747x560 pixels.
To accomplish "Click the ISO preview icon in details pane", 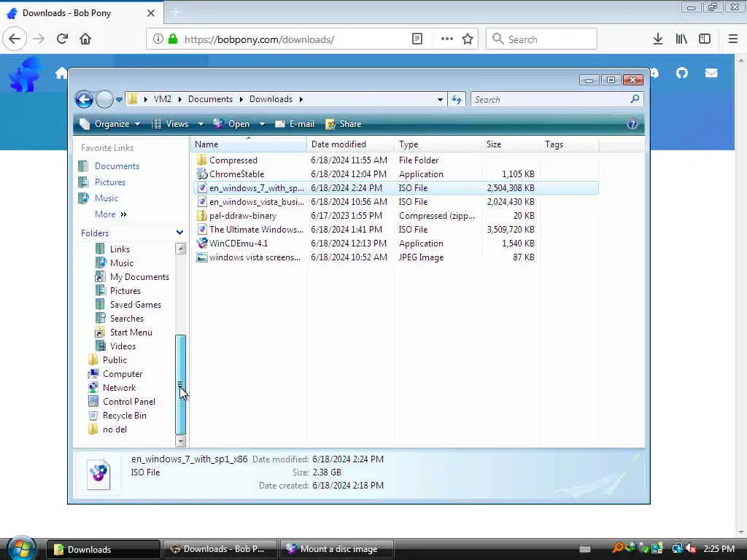I will point(98,474).
